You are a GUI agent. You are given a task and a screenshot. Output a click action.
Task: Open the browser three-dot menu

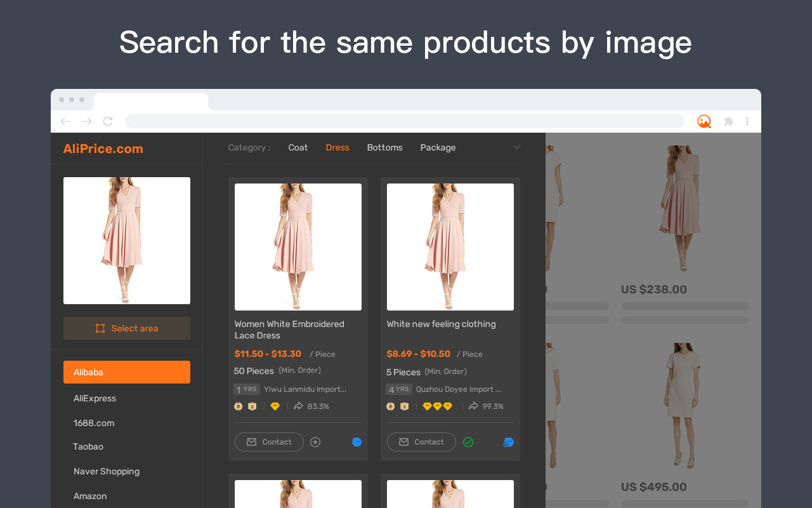pos(747,121)
